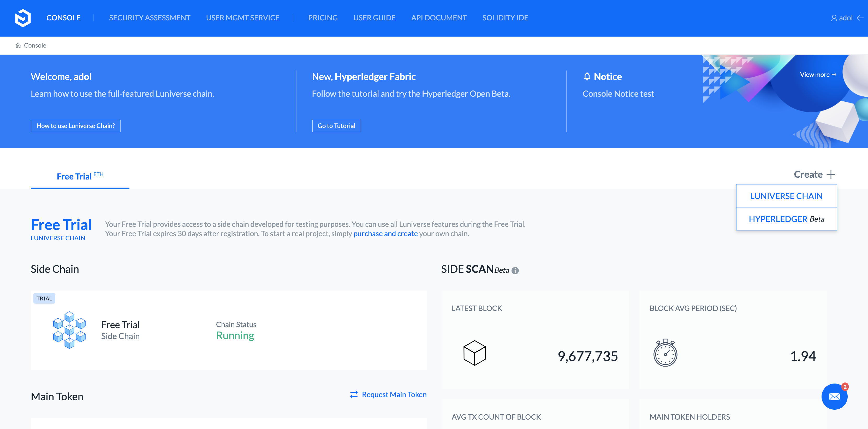
Task: Click the home icon in breadcrumb
Action: [18, 45]
